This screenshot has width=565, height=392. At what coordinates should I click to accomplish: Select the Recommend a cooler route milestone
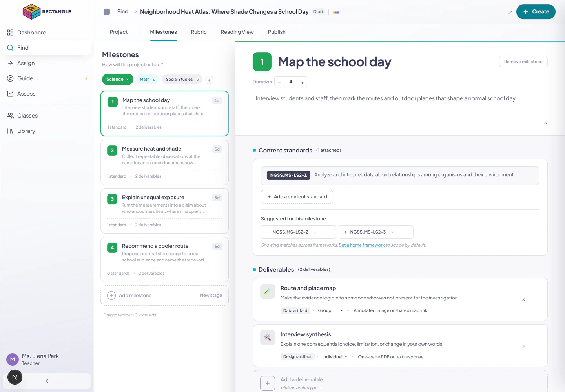click(x=164, y=260)
